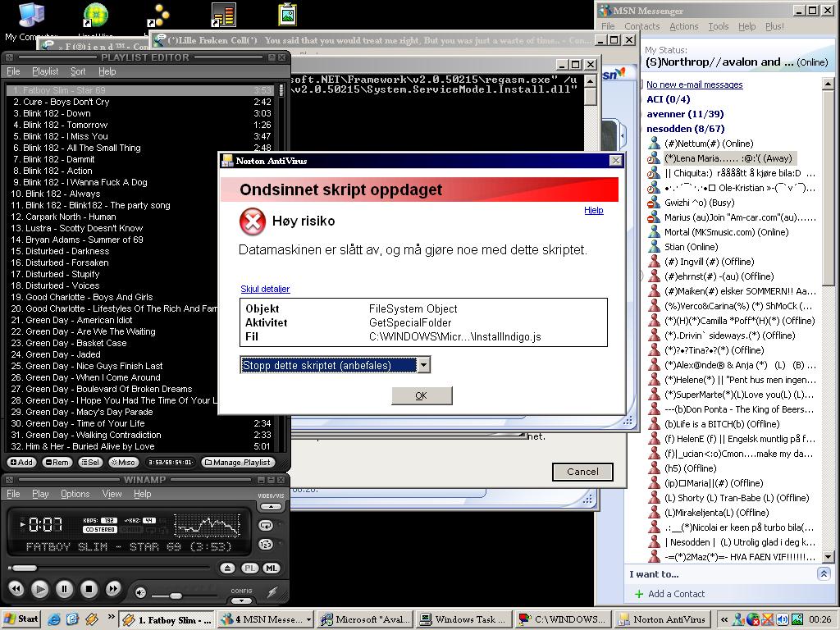The height and width of the screenshot is (630, 840).
Task: Click OK in Norton AntiVirus dialog
Action: [422, 395]
